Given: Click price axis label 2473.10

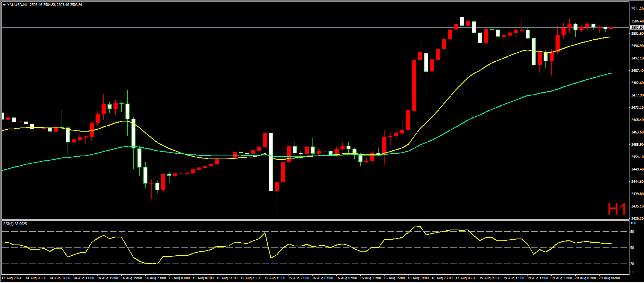Looking at the screenshot, I should (x=637, y=108).
